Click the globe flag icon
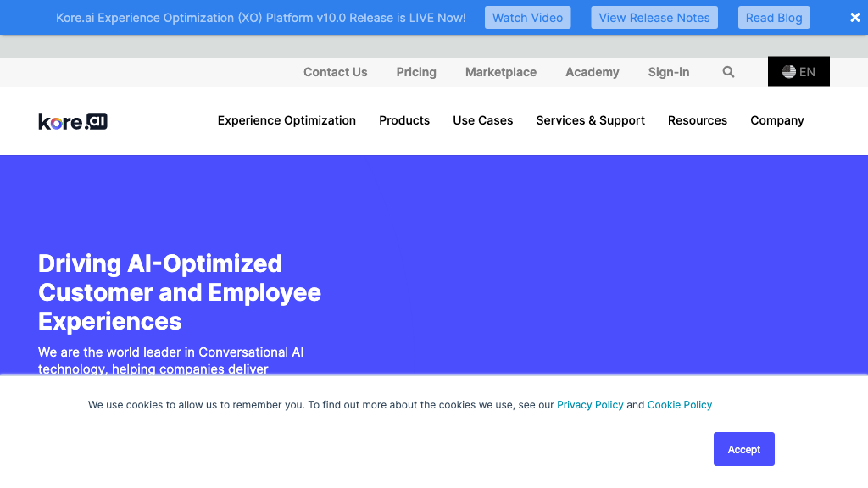 [789, 72]
